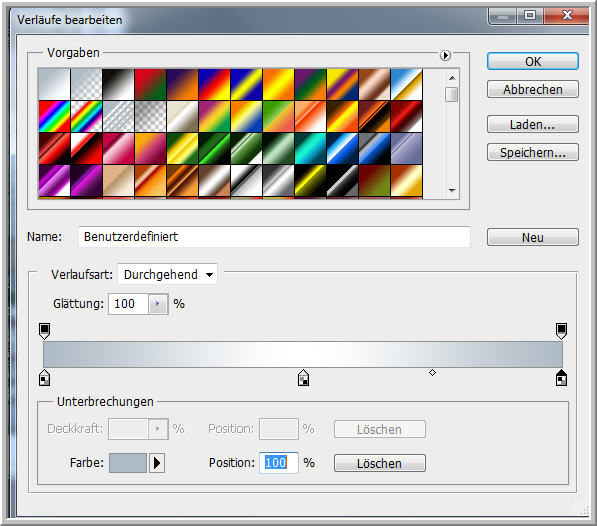Select the right opacity stop above gradient bar
Screen dimensions: 597x526
(561, 331)
